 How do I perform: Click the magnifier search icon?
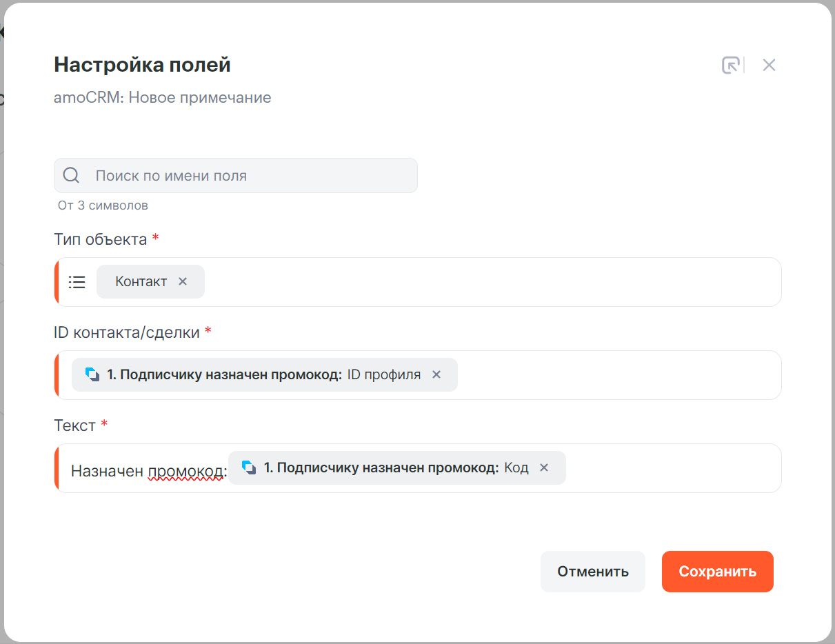pos(71,175)
